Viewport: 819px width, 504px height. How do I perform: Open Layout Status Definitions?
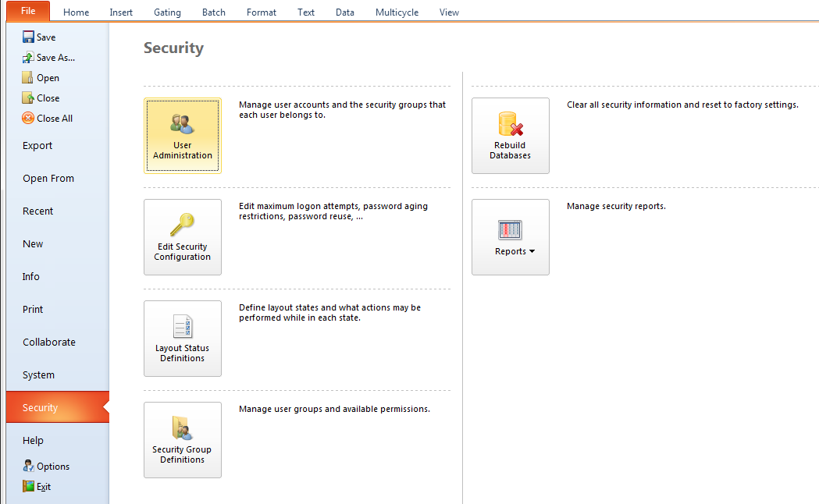tap(182, 338)
